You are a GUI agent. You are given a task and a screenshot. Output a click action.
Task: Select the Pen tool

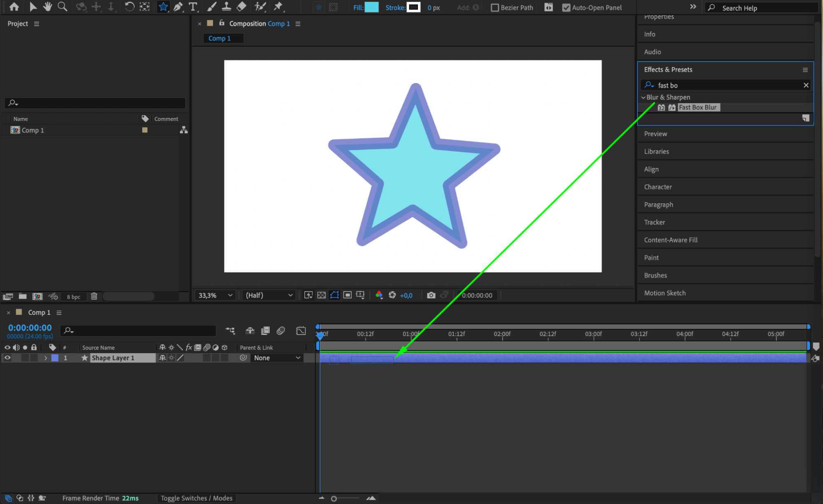click(x=178, y=7)
